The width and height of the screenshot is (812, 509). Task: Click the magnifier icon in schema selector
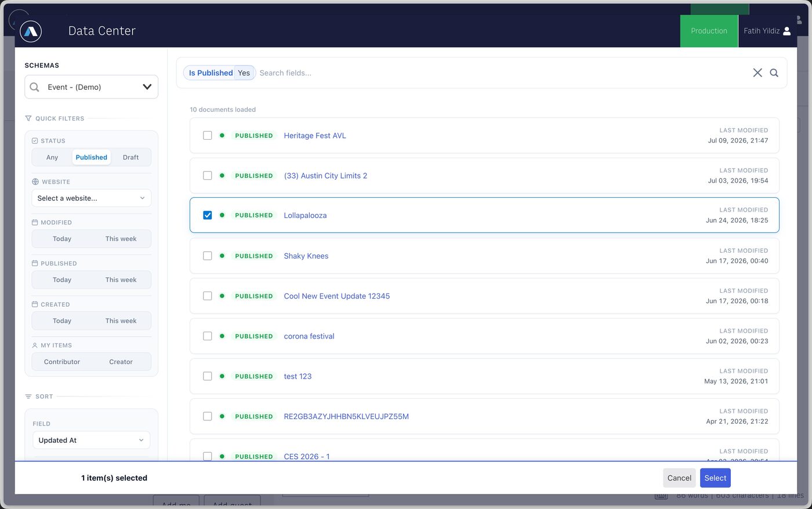click(35, 87)
